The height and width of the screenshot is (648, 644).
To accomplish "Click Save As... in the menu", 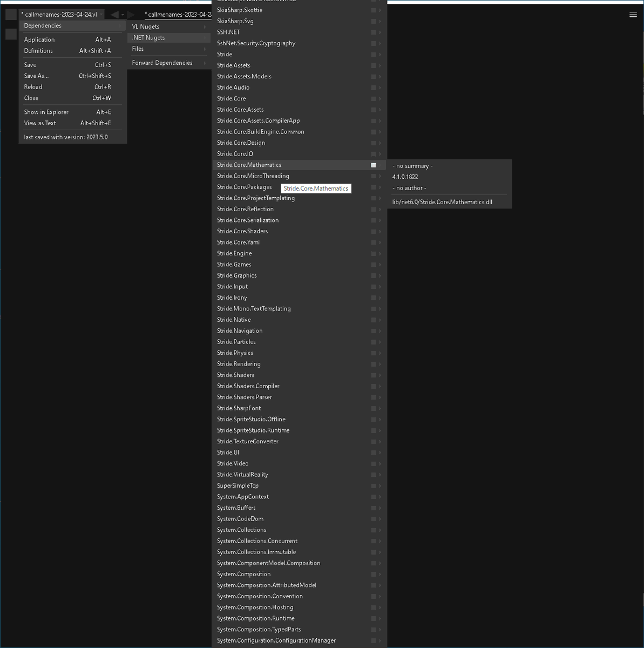I will (73, 76).
